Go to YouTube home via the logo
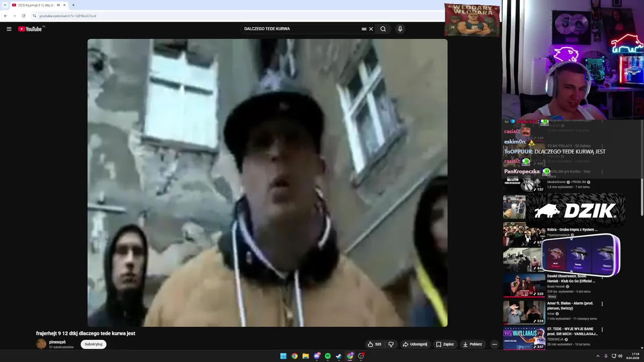The image size is (644, 362). [30, 29]
